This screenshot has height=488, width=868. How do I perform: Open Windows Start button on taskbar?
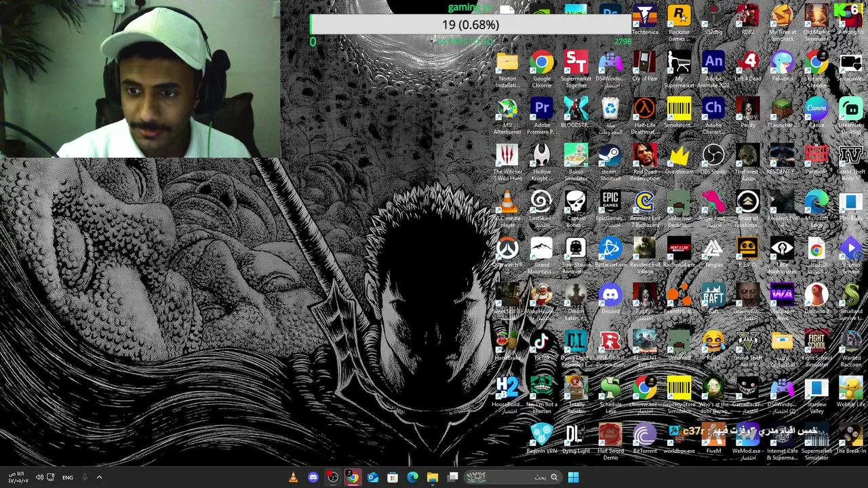click(573, 477)
